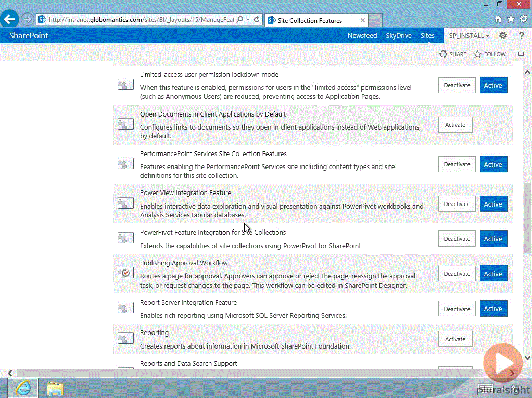Screen dimensions: 532x398
Task: Click Open Documents in Client Applications icon
Action: click(125, 124)
